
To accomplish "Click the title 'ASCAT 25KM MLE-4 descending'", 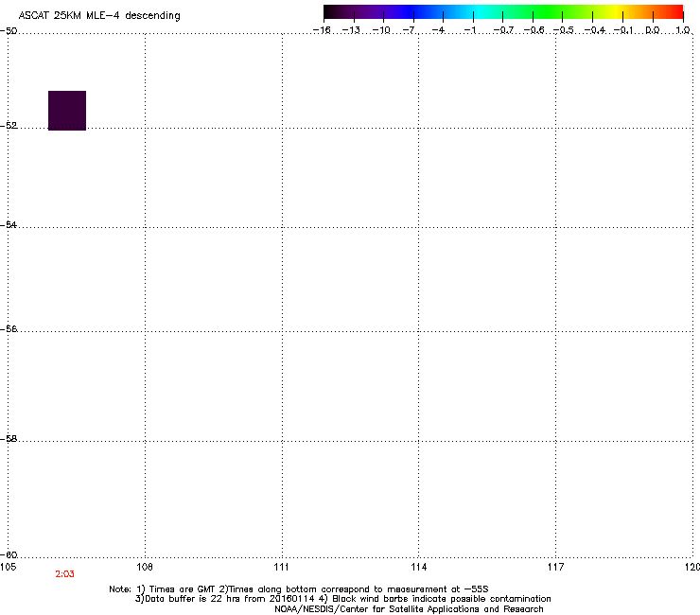I will [x=99, y=16].
